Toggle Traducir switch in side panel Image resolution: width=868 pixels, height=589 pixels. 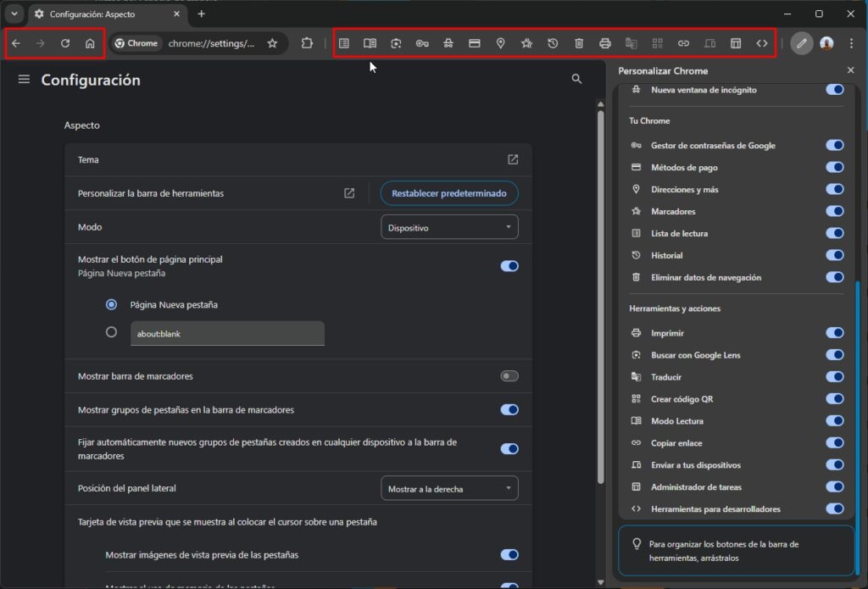(x=835, y=377)
